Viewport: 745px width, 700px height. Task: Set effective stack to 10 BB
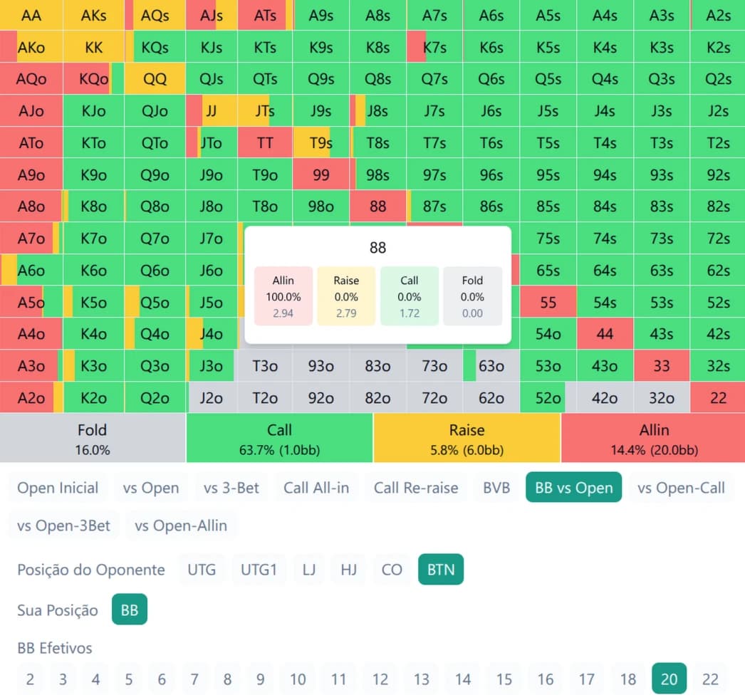298,679
